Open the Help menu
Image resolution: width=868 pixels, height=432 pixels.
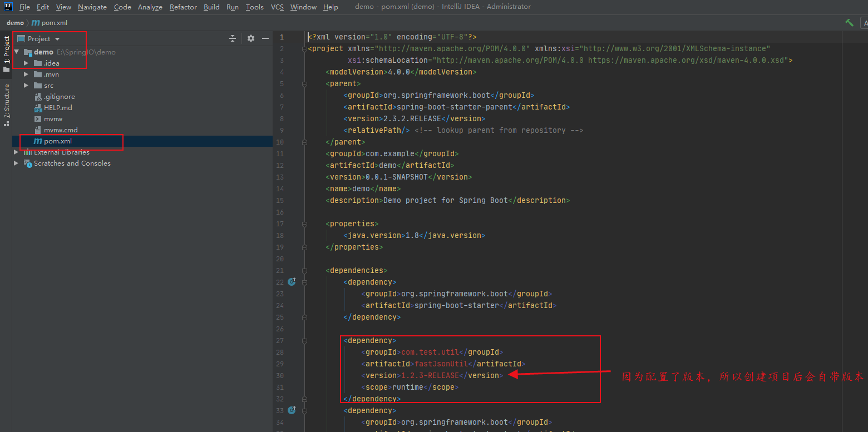pyautogui.click(x=331, y=7)
